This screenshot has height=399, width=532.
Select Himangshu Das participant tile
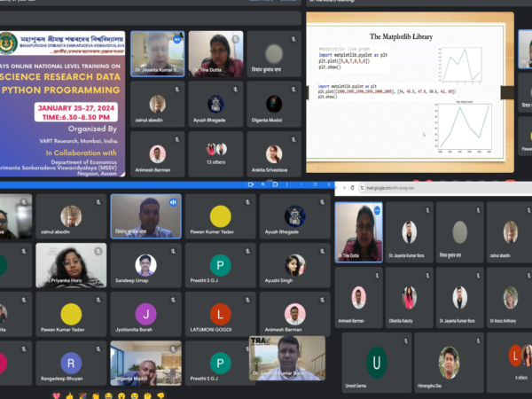pos(449,363)
